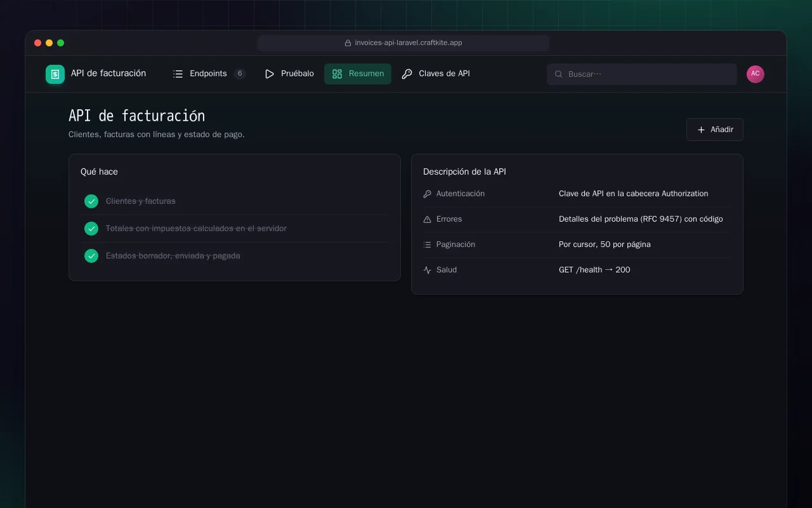Click the Errores warning triangle icon
The width and height of the screenshot is (812, 508).
coord(427,219)
